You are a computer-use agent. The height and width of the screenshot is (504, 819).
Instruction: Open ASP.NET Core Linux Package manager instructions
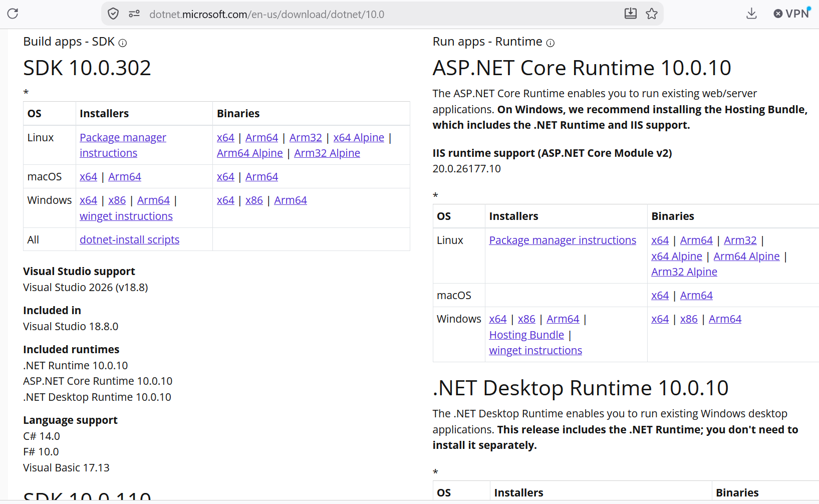[563, 240]
